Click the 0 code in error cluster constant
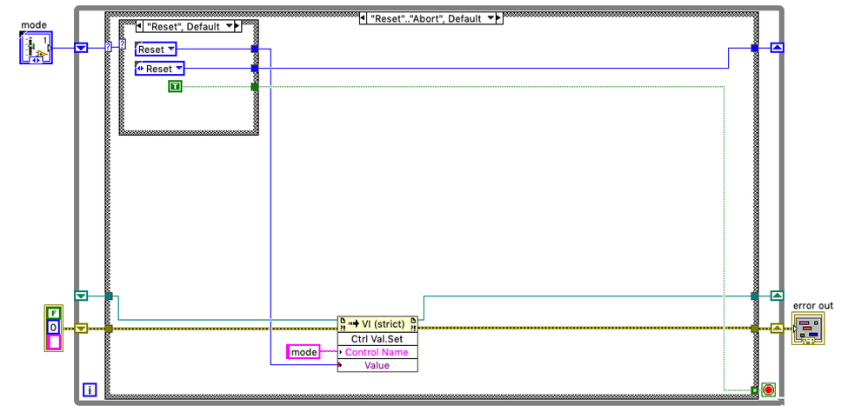The height and width of the screenshot is (419, 868). [x=54, y=327]
